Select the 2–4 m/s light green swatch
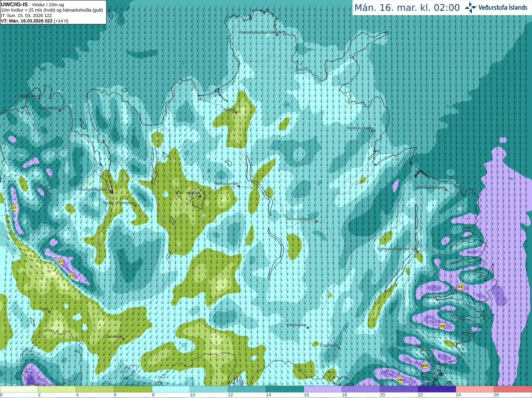This screenshot has height=398, width=532. click(57, 389)
